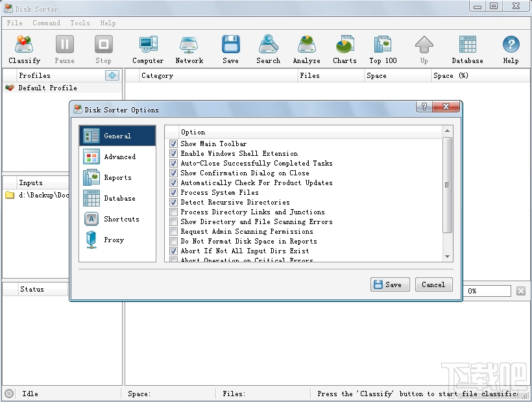Toggle Abort If Not All Input Dirs Exist
The height and width of the screenshot is (402, 532).
point(173,251)
